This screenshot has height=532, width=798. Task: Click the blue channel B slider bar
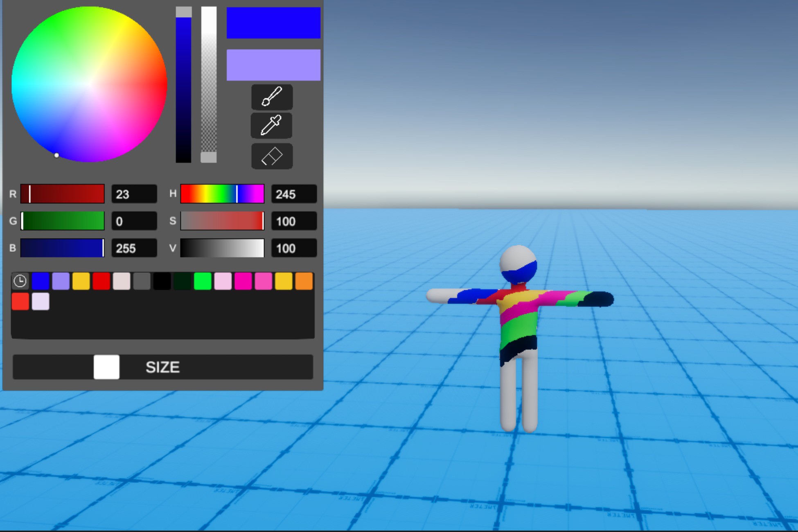tap(62, 248)
